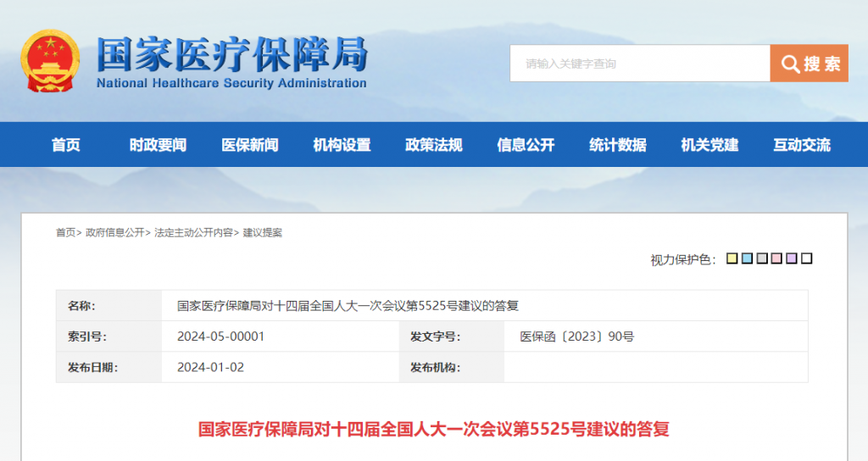This screenshot has width=868, height=461.
Task: Click the 政府信息公开 breadcrumb link
Action: (115, 232)
